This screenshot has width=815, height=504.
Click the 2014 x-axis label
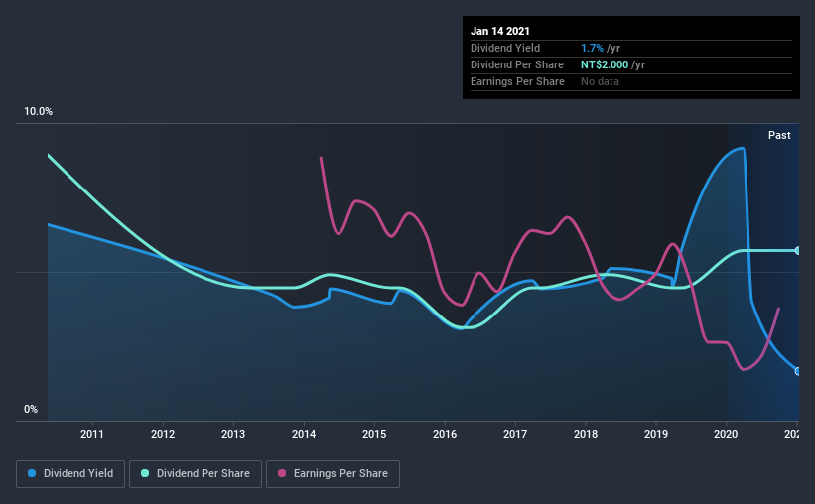304,434
